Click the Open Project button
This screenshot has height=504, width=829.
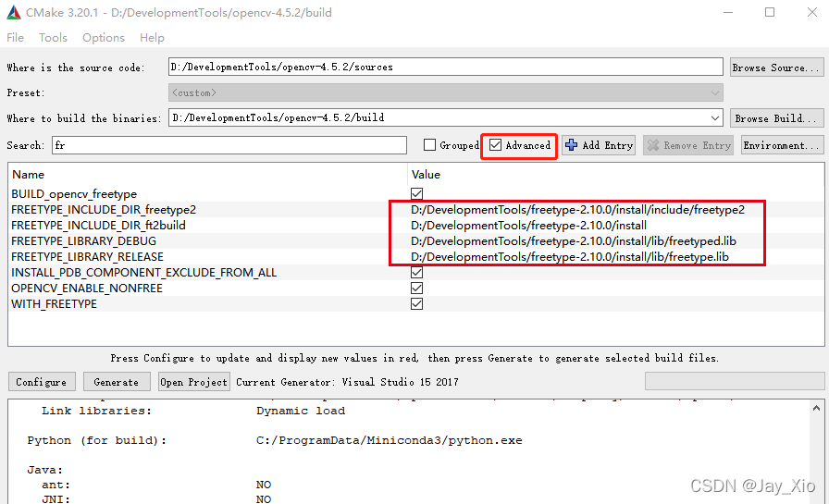click(194, 381)
